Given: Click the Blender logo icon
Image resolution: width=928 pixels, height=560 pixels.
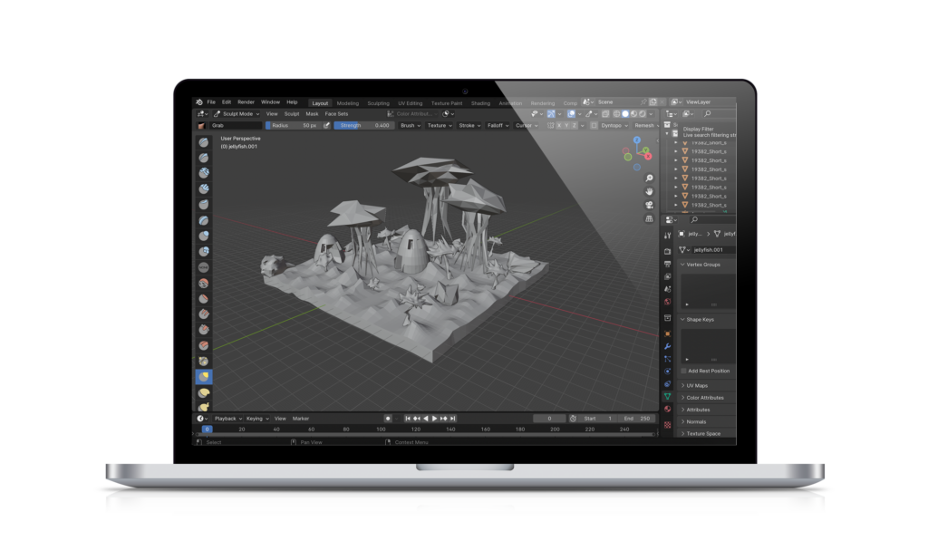Looking at the screenshot, I should pyautogui.click(x=199, y=102).
